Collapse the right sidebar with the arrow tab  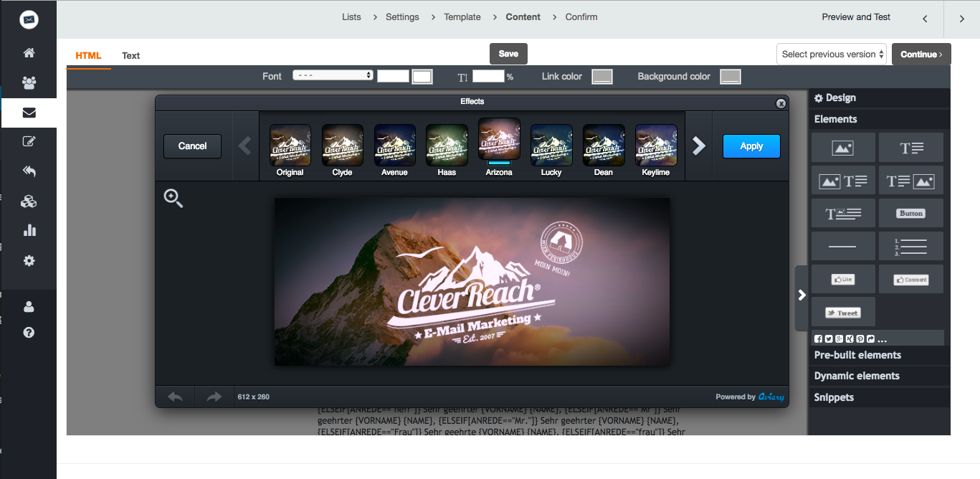coord(801,295)
